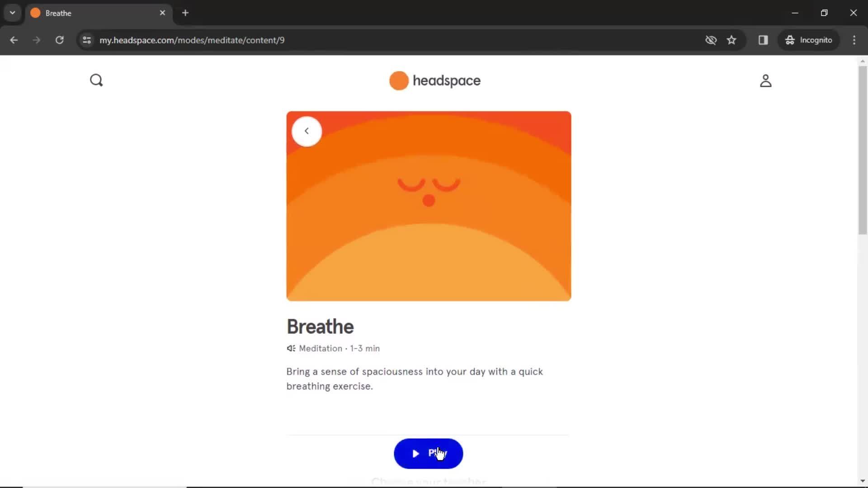Toggle browser sidebar panel
Image resolution: width=868 pixels, height=488 pixels.
(763, 40)
